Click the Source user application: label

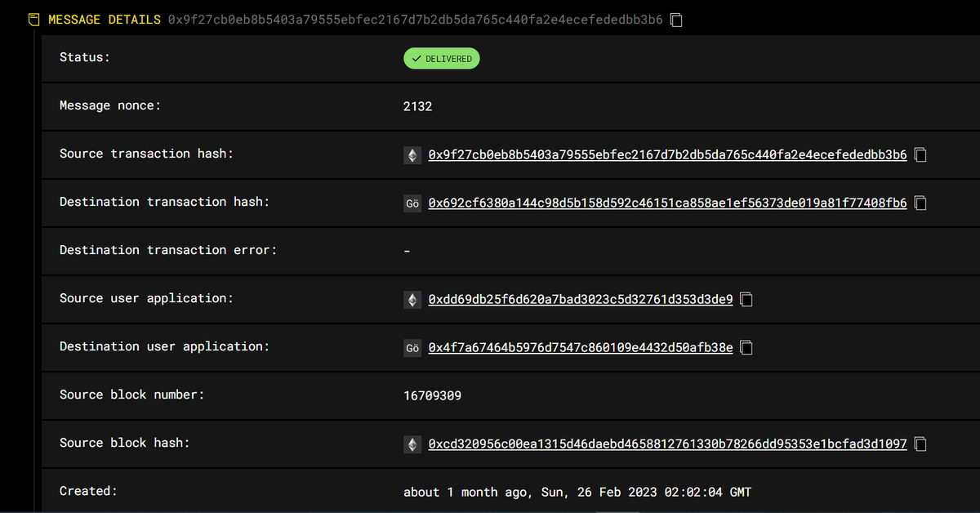pos(146,298)
